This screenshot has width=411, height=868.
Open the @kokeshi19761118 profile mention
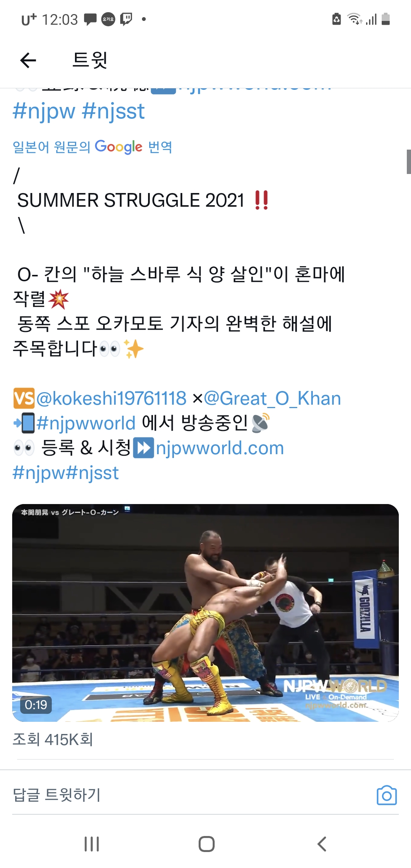111,399
